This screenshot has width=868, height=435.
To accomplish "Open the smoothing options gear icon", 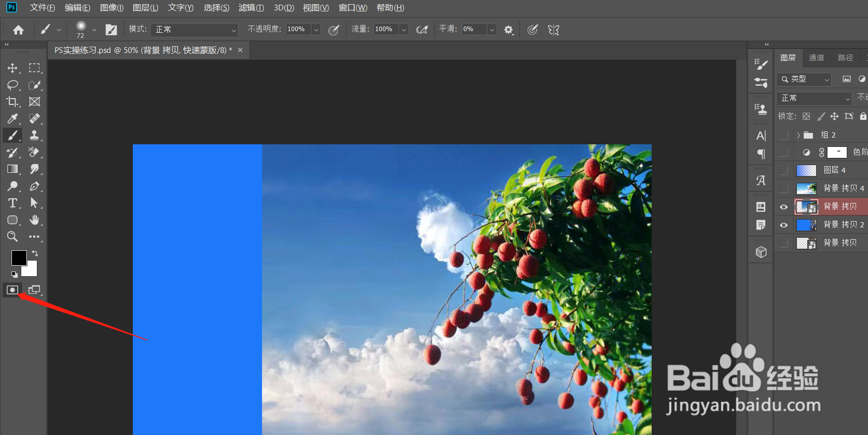I will tap(508, 30).
